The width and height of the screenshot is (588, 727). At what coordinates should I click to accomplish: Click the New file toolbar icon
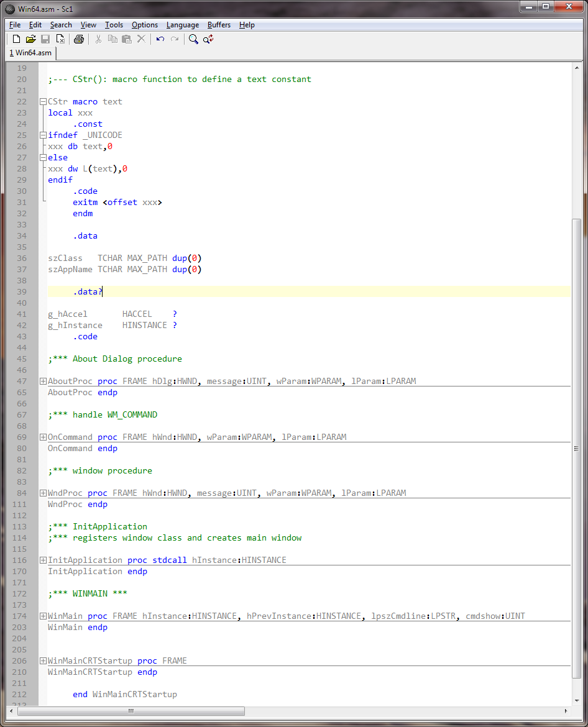pos(17,39)
